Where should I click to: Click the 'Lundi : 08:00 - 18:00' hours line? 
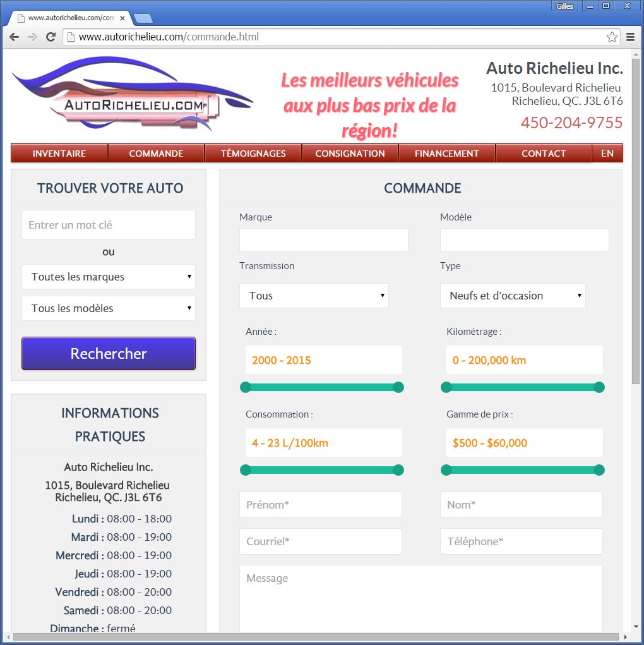point(122,519)
